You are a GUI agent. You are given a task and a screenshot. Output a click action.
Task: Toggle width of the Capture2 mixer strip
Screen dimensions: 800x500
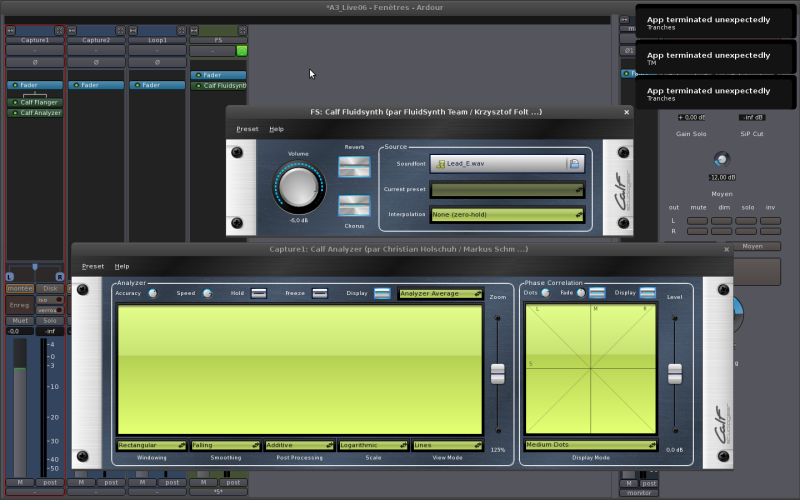click(72, 31)
